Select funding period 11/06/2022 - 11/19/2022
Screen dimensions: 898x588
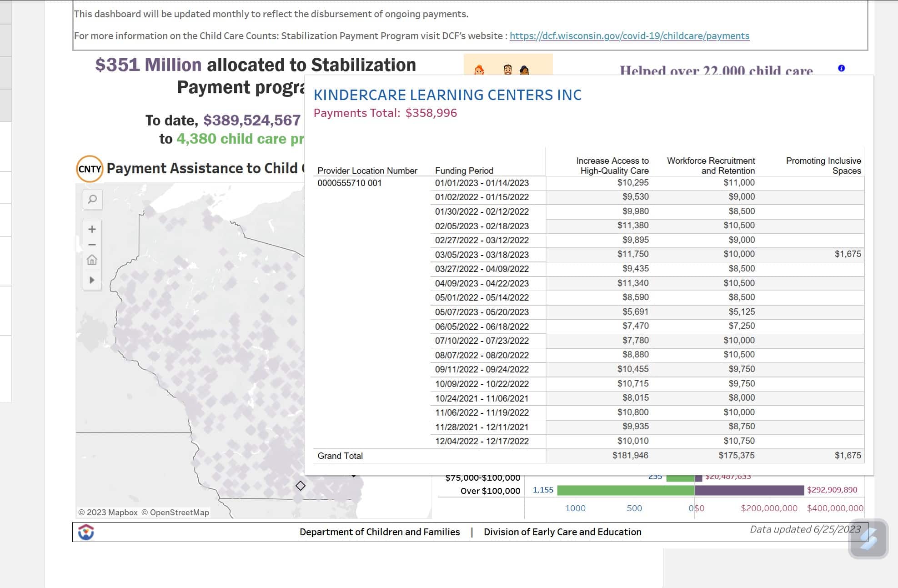tap(482, 412)
